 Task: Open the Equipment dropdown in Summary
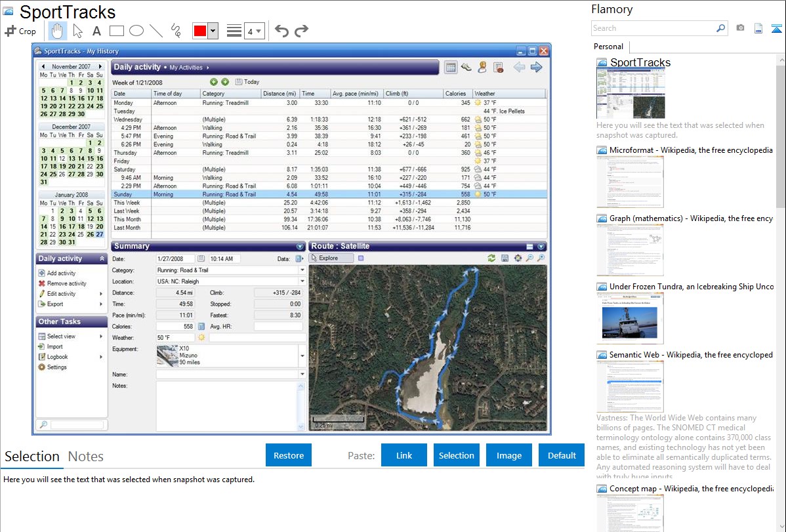pos(302,356)
